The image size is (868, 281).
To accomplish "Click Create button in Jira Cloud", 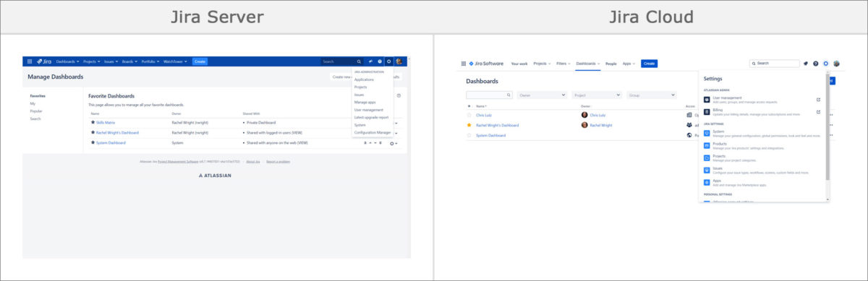I will click(x=649, y=64).
